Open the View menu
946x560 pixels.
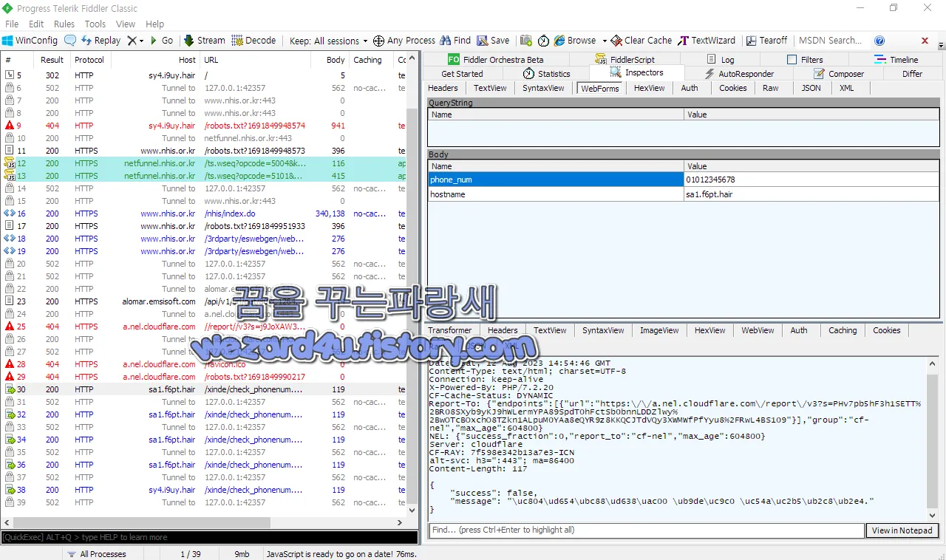(x=126, y=24)
